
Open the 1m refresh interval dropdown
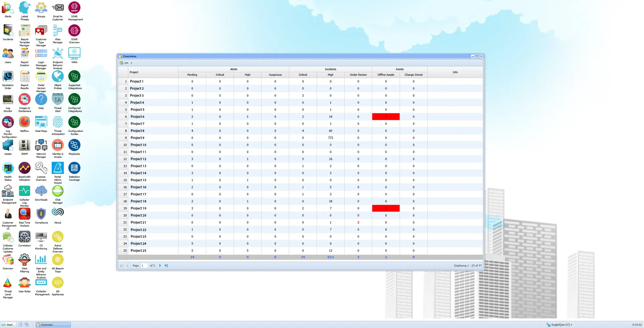pyautogui.click(x=131, y=63)
